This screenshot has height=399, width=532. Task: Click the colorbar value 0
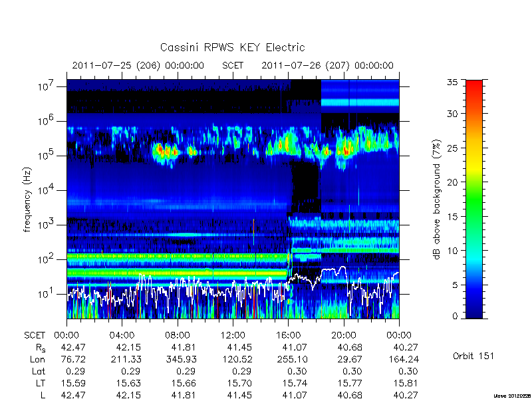tap(455, 317)
